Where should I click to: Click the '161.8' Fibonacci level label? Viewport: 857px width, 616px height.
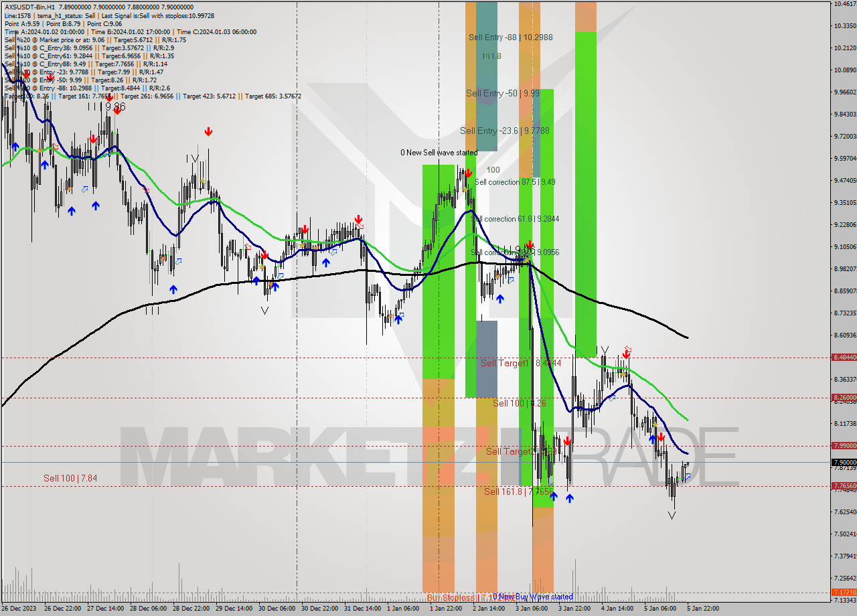coord(491,56)
